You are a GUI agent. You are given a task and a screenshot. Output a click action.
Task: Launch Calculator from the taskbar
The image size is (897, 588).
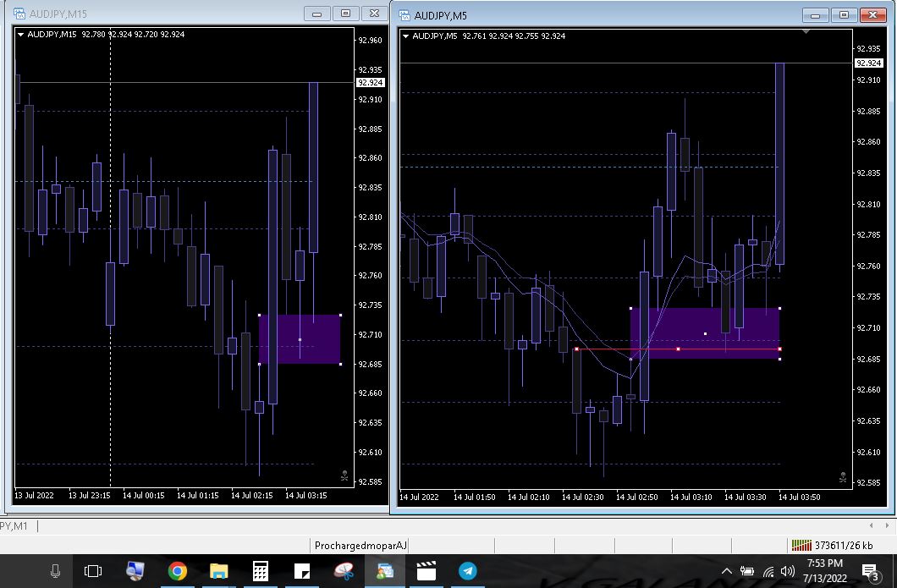(260, 571)
